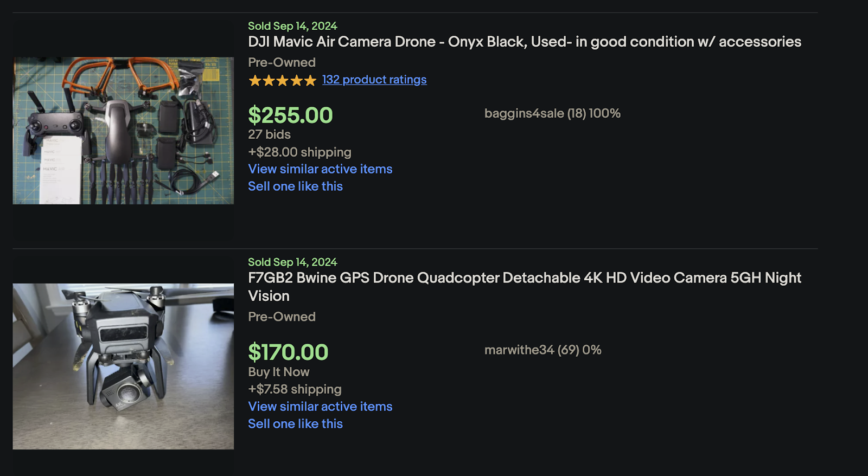Open the F7GB2 Bwine GPS Drone listing title
The width and height of the screenshot is (868, 476).
[524, 278]
